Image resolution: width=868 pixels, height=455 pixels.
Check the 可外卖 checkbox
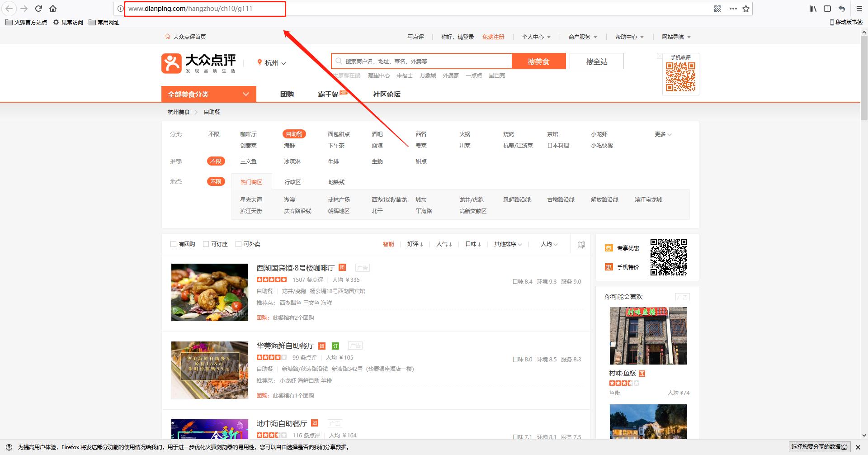click(238, 244)
